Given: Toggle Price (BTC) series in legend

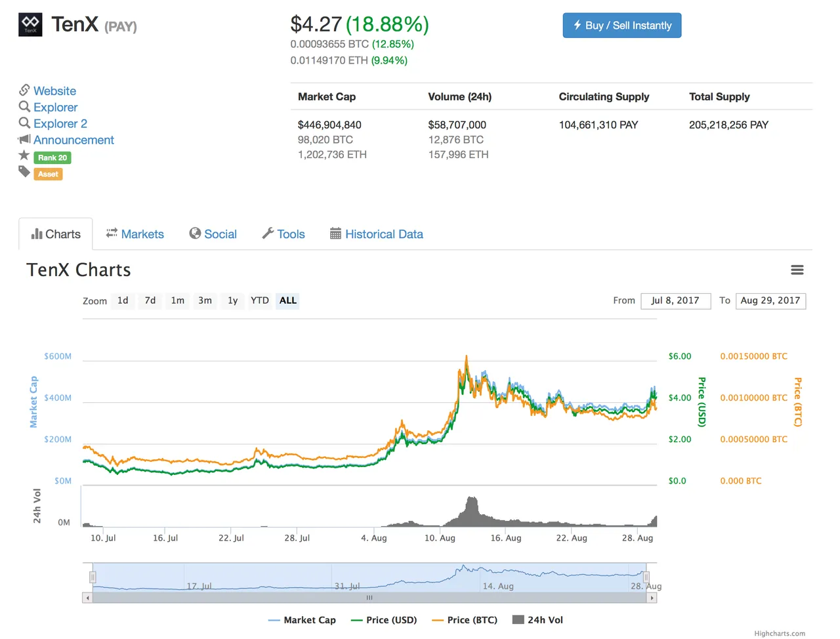Looking at the screenshot, I should [x=465, y=620].
